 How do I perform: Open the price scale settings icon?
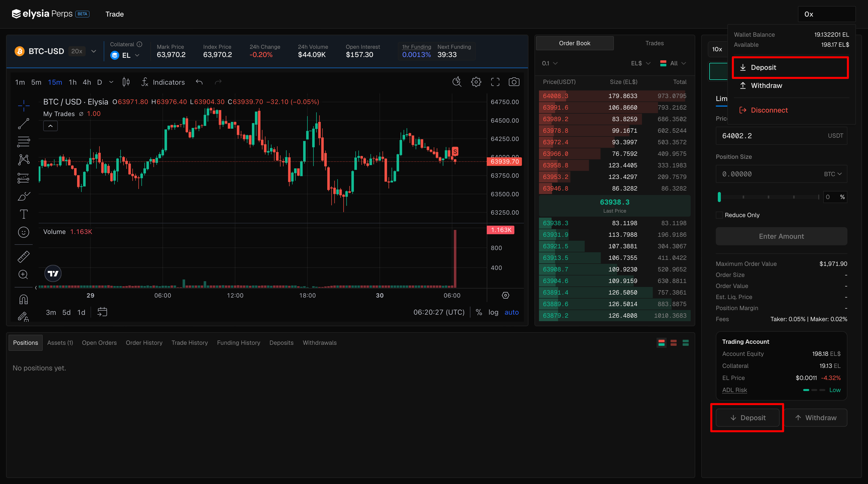click(x=505, y=295)
